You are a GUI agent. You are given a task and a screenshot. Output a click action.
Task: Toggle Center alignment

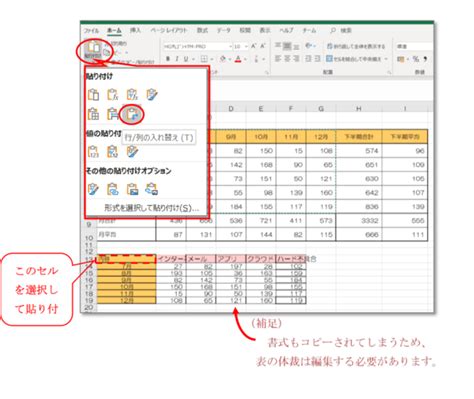287,59
